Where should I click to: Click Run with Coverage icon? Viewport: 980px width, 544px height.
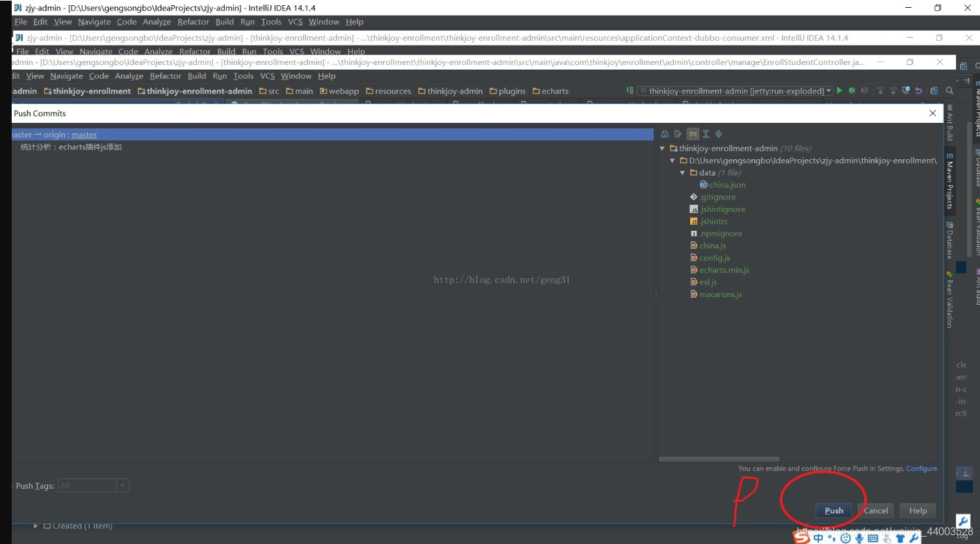click(x=865, y=91)
